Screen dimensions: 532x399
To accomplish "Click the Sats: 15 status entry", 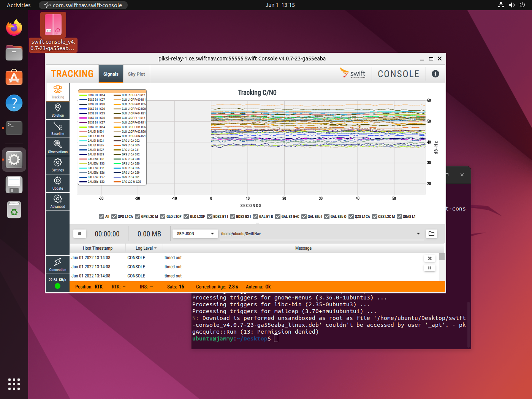I will pyautogui.click(x=176, y=287).
